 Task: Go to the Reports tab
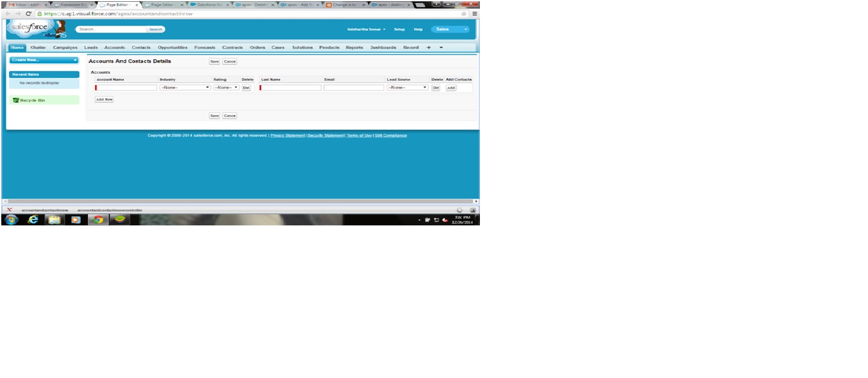pyautogui.click(x=354, y=47)
